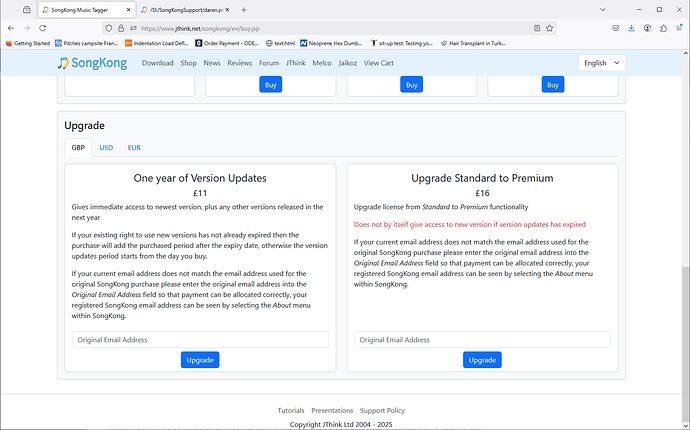The height and width of the screenshot is (430, 690).
Task: Reload the current page
Action: (x=43, y=28)
